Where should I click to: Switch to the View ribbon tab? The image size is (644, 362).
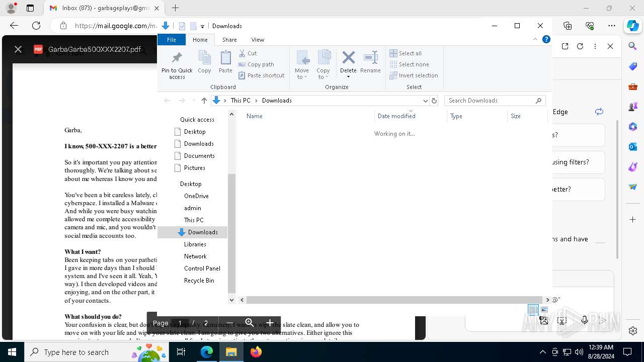pos(258,40)
